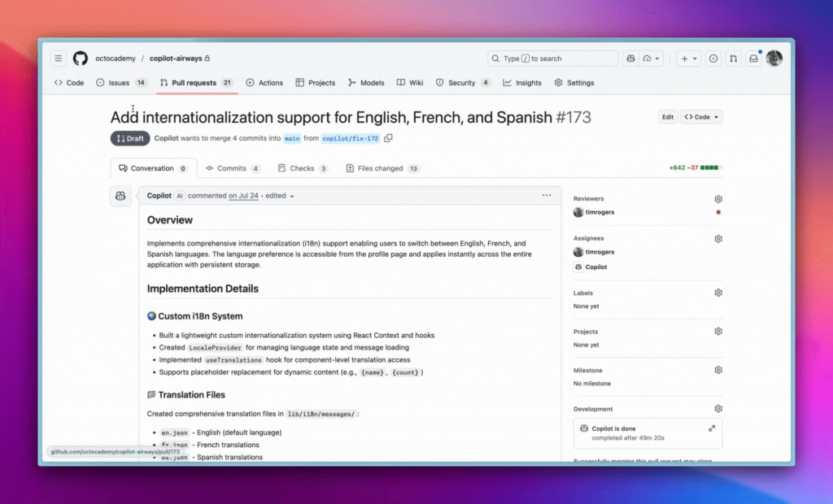Open the hamburger navigation menu

(59, 59)
